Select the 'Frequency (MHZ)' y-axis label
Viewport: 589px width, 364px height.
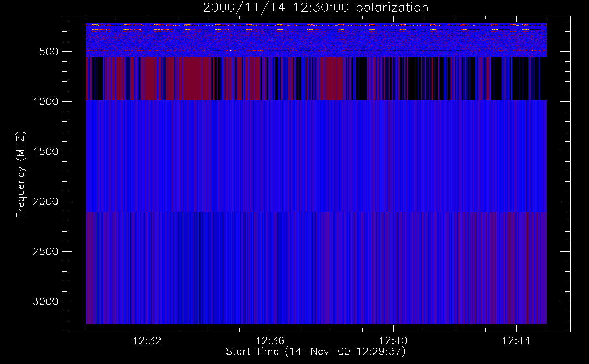pyautogui.click(x=21, y=174)
